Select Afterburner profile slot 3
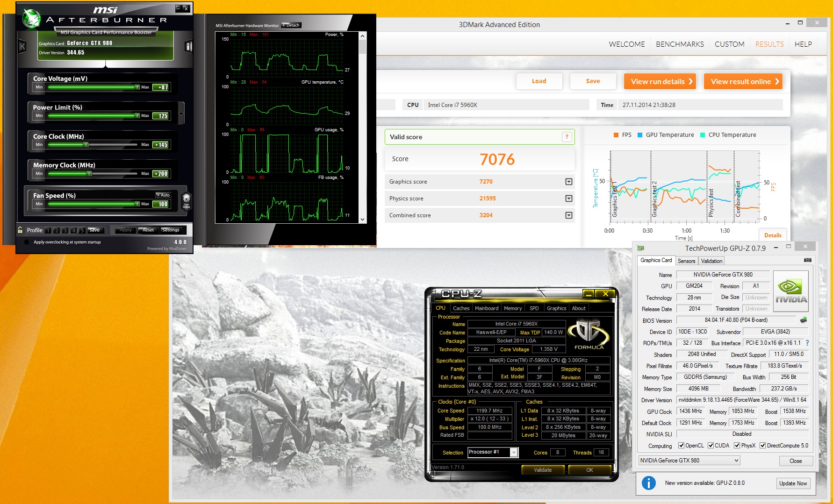 click(65, 230)
